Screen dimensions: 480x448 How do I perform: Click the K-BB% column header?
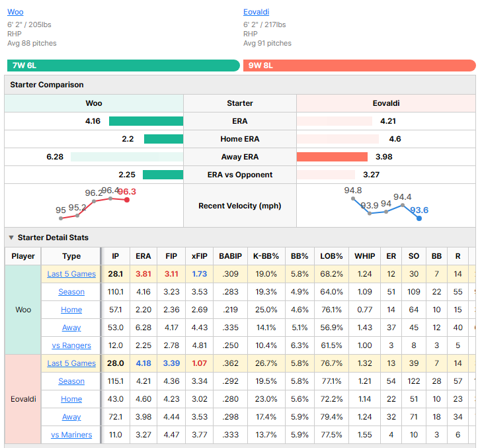266,256
